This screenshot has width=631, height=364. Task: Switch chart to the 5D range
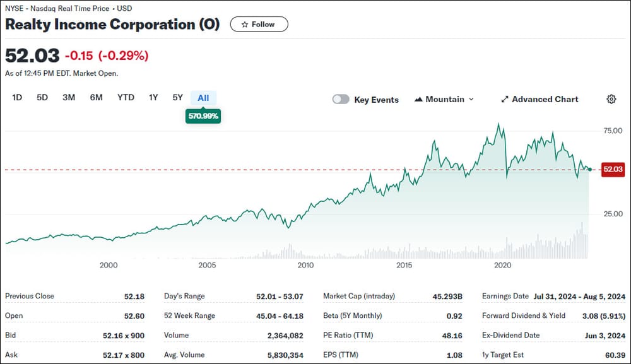click(42, 98)
